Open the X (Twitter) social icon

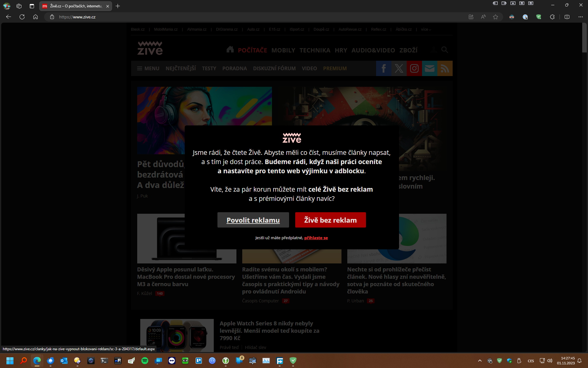click(399, 68)
